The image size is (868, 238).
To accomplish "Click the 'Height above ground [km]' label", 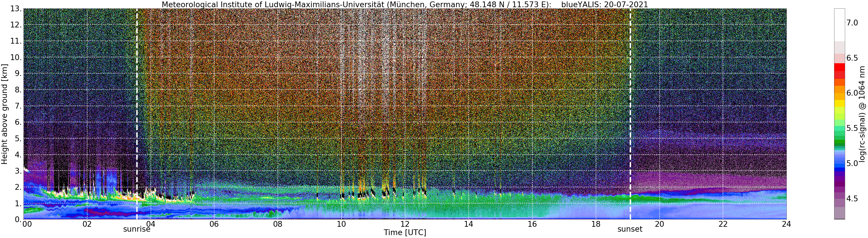I will (4, 114).
